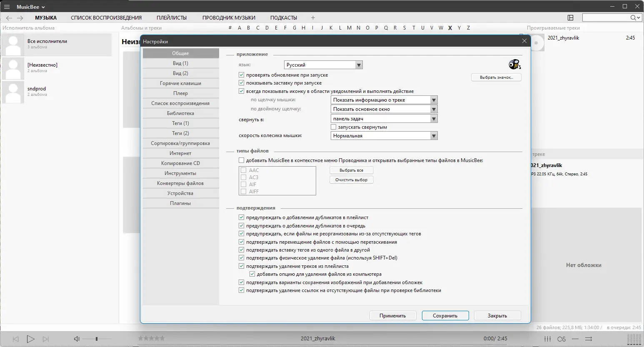Open the Плагины settings section
The height and width of the screenshot is (347, 644).
click(x=181, y=203)
